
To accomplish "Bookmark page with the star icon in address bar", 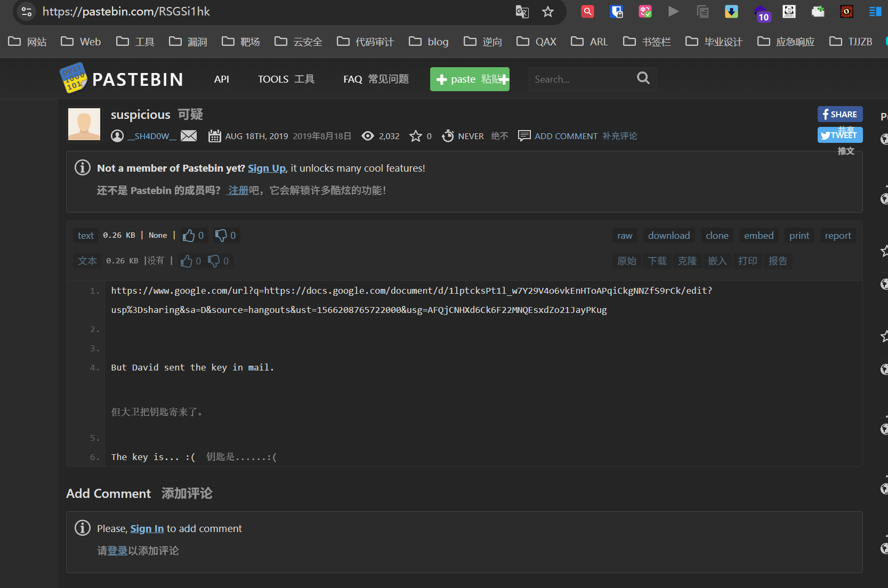I will [x=548, y=12].
